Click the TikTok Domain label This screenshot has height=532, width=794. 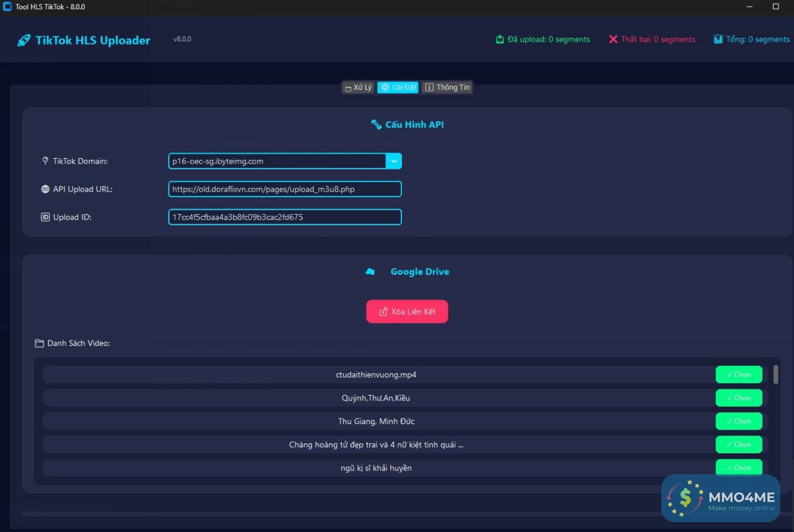80,161
